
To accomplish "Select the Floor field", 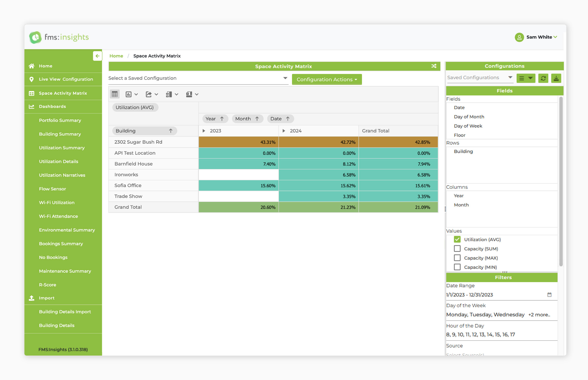I will [x=459, y=135].
